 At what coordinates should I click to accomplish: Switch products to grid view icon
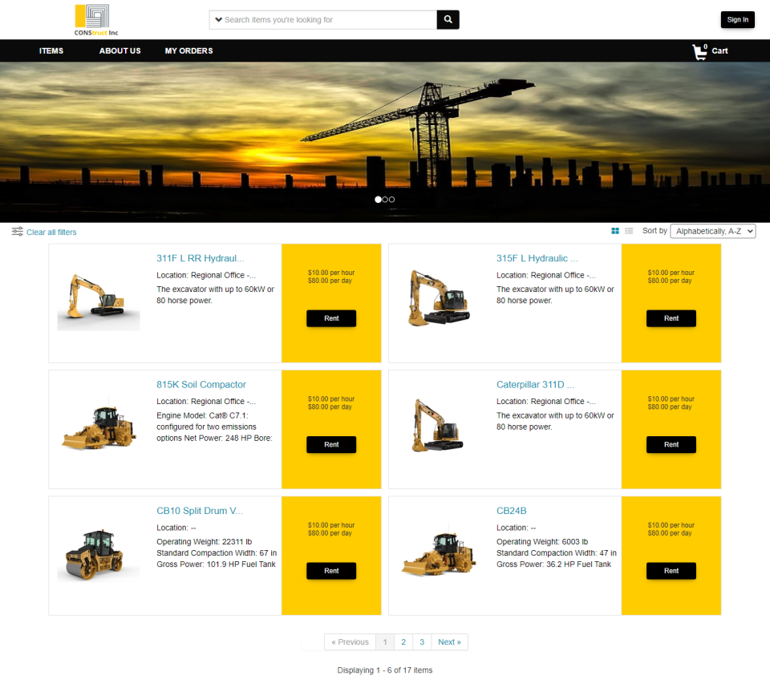[x=614, y=230]
